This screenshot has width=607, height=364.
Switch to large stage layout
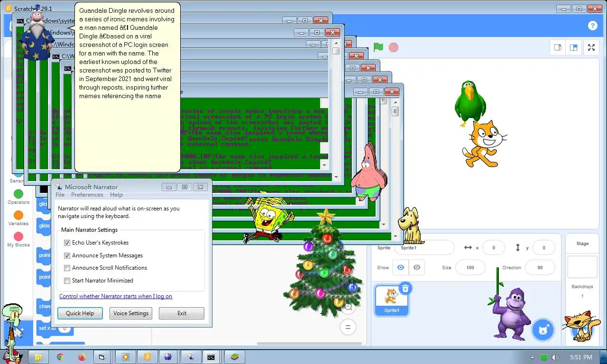(x=574, y=47)
